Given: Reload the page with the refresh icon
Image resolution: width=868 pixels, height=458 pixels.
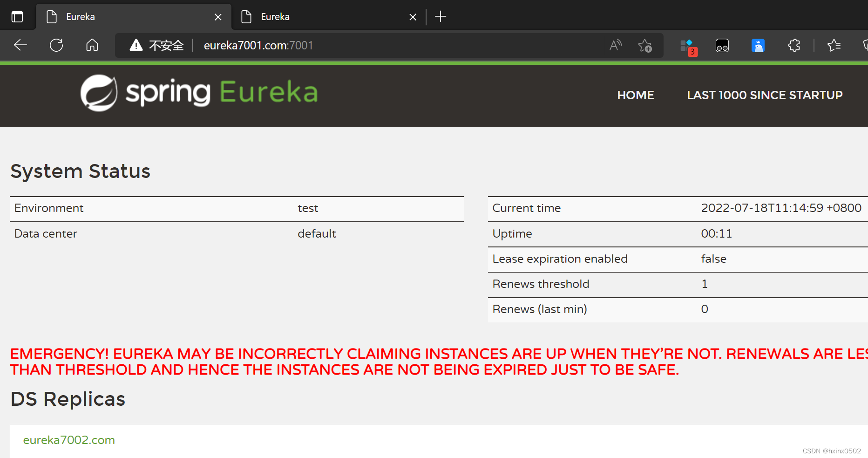Looking at the screenshot, I should 56,45.
